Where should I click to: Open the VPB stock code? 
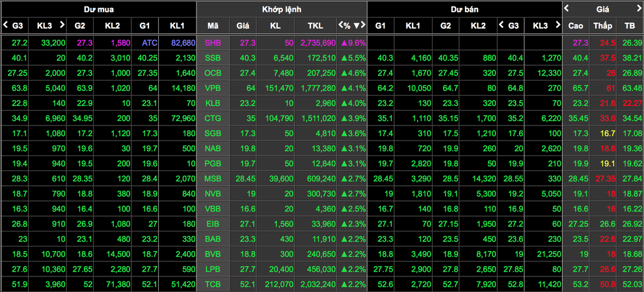(213, 88)
